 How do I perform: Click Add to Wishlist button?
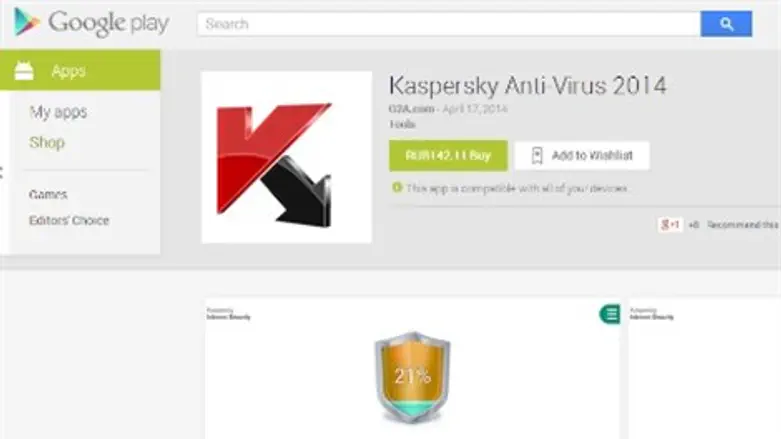pyautogui.click(x=582, y=155)
